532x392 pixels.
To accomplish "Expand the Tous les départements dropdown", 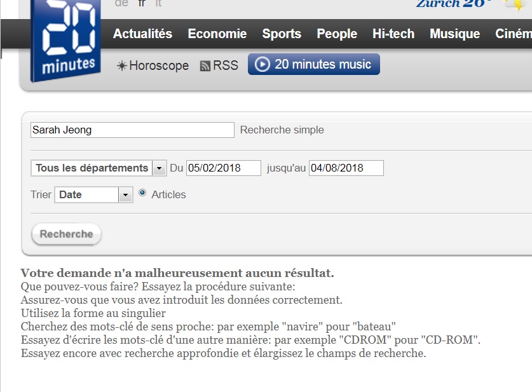I will click(x=159, y=168).
